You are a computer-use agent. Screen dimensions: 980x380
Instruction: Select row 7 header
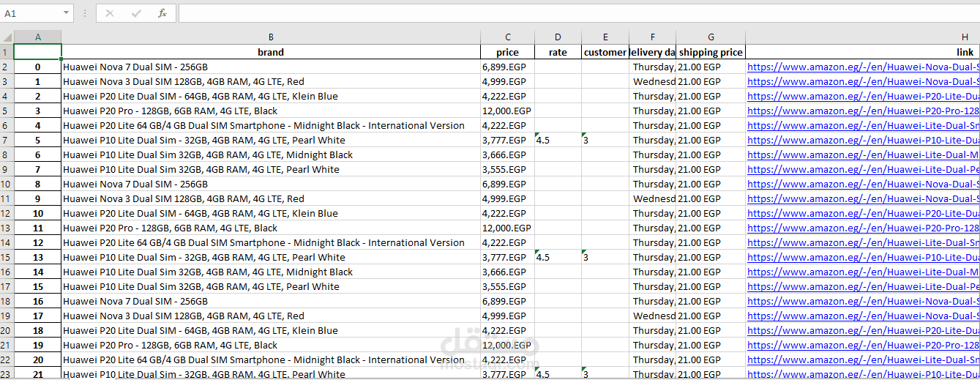pos(7,140)
